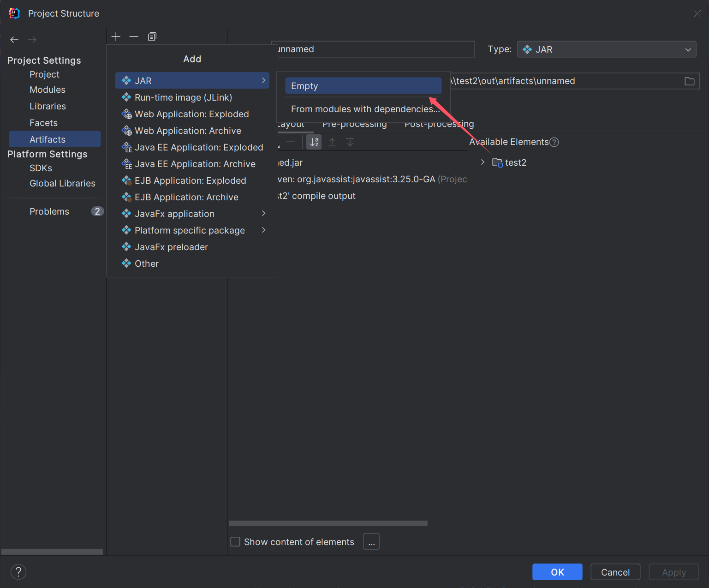The width and height of the screenshot is (709, 588).
Task: Click the test2 module folder icon
Action: pos(497,162)
